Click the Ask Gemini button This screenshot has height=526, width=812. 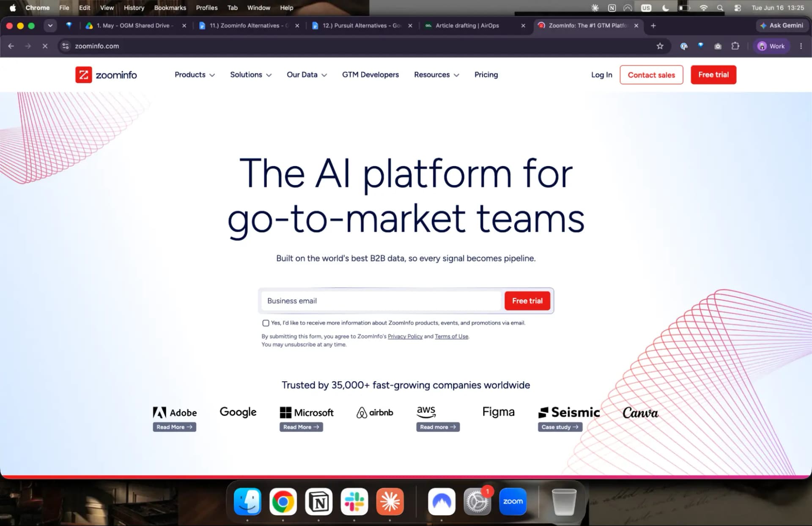click(782, 26)
